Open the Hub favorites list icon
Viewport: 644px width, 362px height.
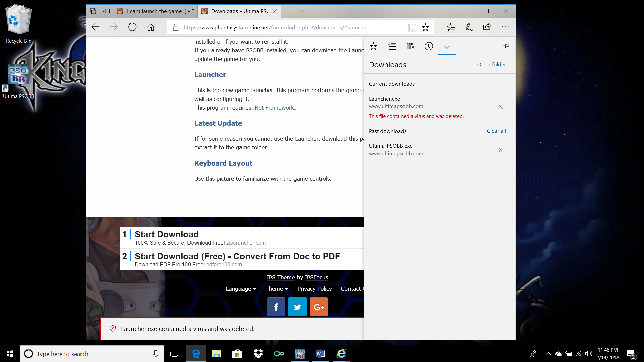tap(451, 27)
